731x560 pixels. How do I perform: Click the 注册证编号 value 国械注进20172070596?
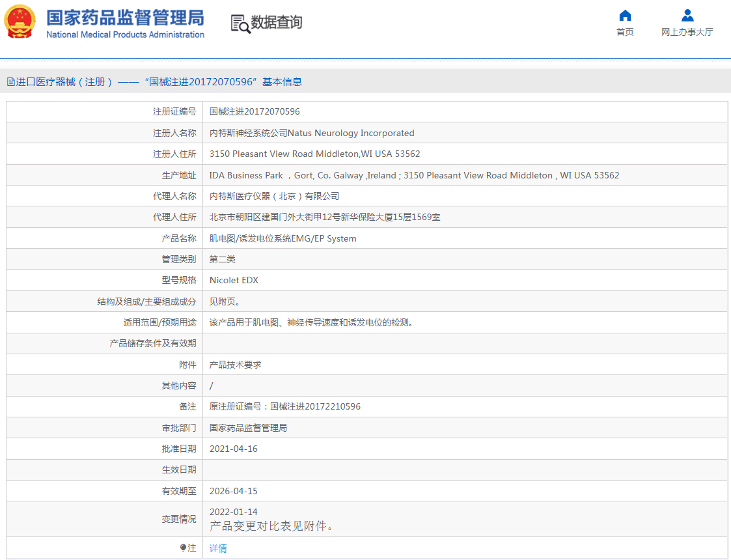[255, 112]
